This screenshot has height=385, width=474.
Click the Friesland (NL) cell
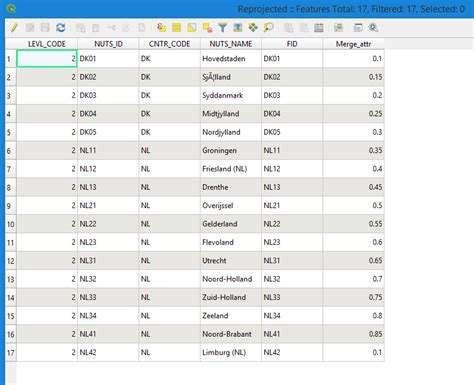(x=231, y=169)
